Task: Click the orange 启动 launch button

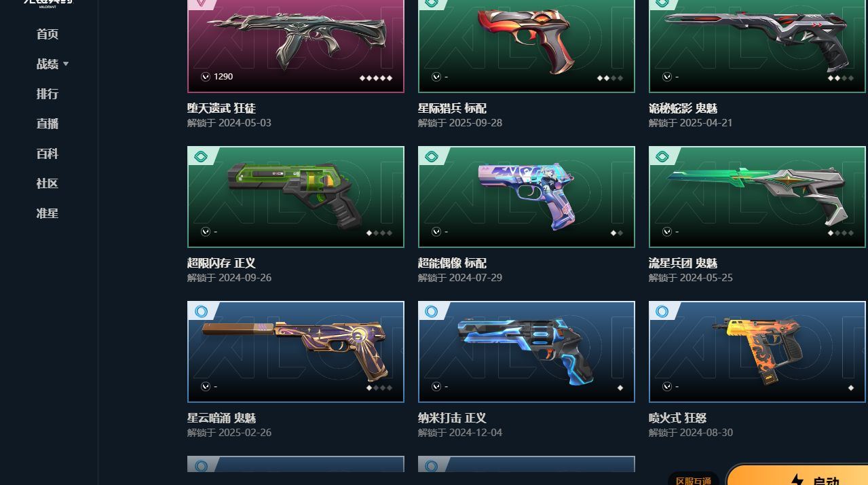Action: pos(798,475)
